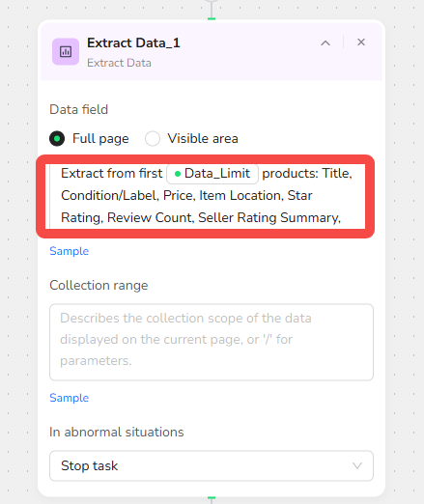Click into the Data field extraction prompt text
The width and height of the screenshot is (424, 504).
pyautogui.click(x=205, y=196)
